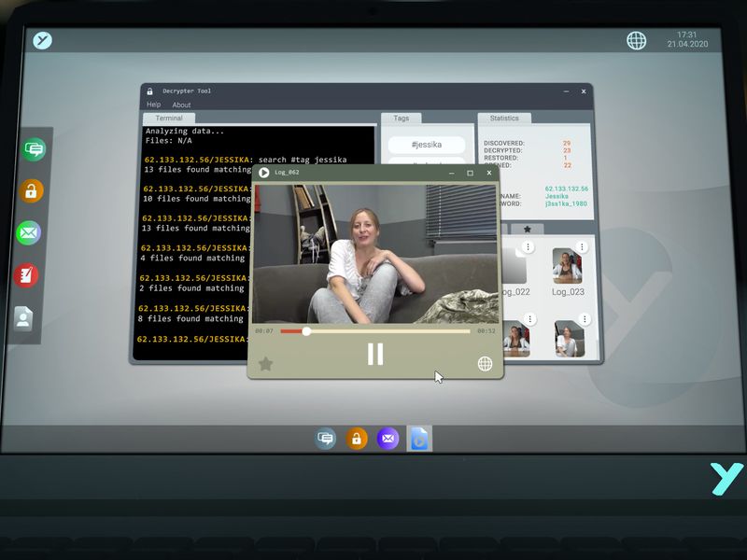Click the '4 files found matching' line
Screen dimensions: 747x560
click(192, 258)
